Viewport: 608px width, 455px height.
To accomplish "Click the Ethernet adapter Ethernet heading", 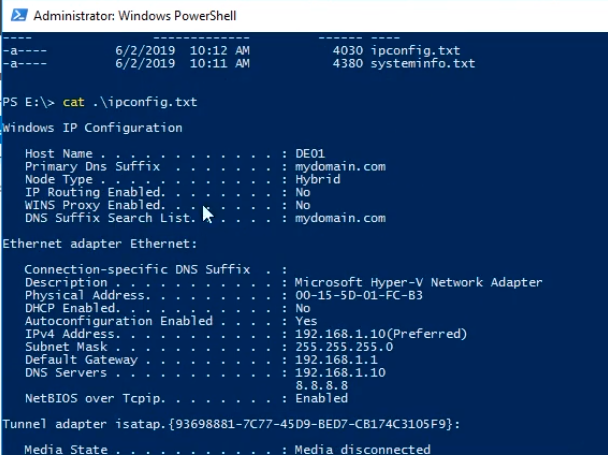I will click(x=99, y=244).
